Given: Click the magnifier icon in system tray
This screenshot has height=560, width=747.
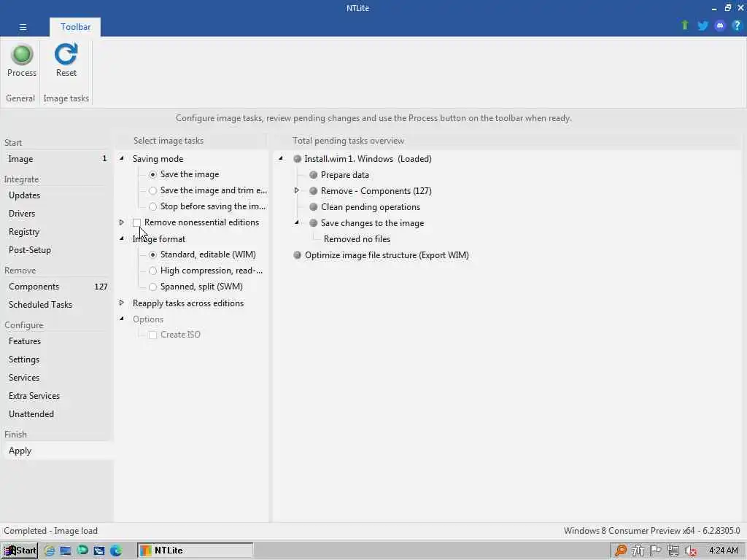Looking at the screenshot, I should pos(620,551).
